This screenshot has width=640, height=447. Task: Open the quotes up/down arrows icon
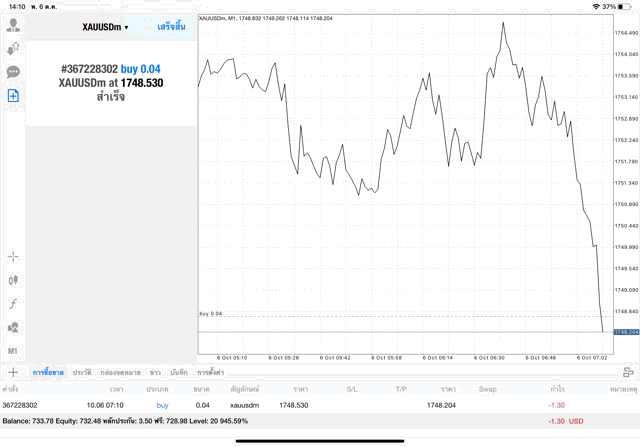tap(14, 48)
